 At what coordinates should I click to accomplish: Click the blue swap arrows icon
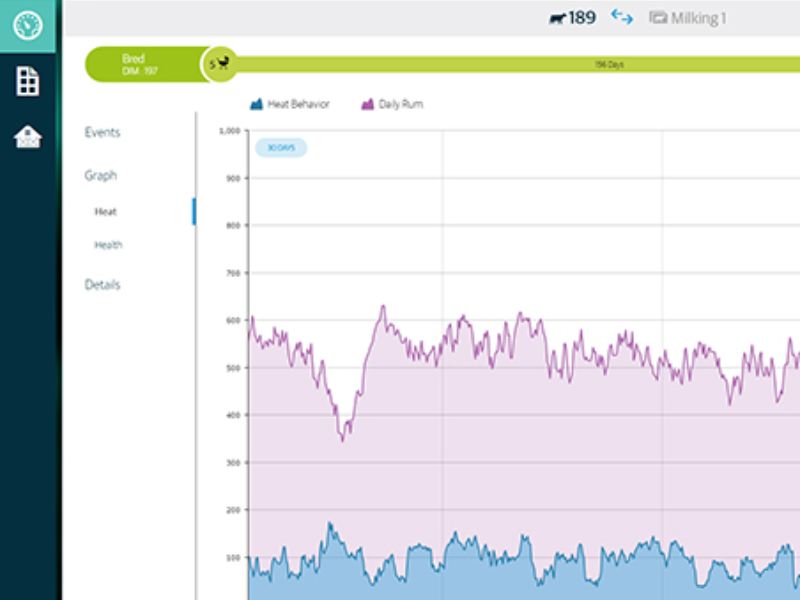(622, 17)
